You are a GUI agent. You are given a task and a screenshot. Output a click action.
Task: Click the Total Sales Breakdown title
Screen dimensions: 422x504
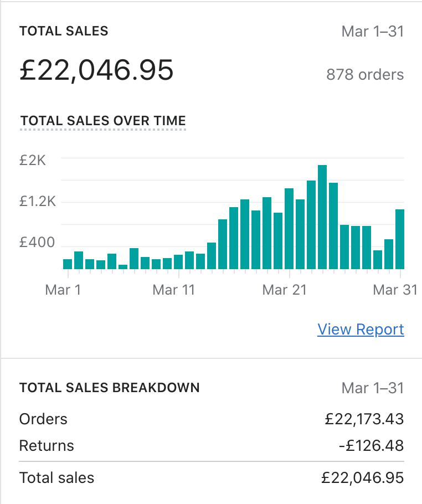pos(110,388)
